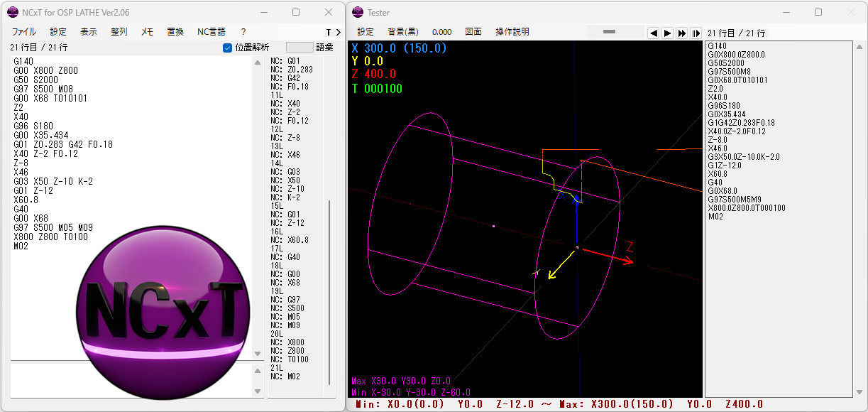
Task: Open the 図面 menu in Tester
Action: click(473, 32)
